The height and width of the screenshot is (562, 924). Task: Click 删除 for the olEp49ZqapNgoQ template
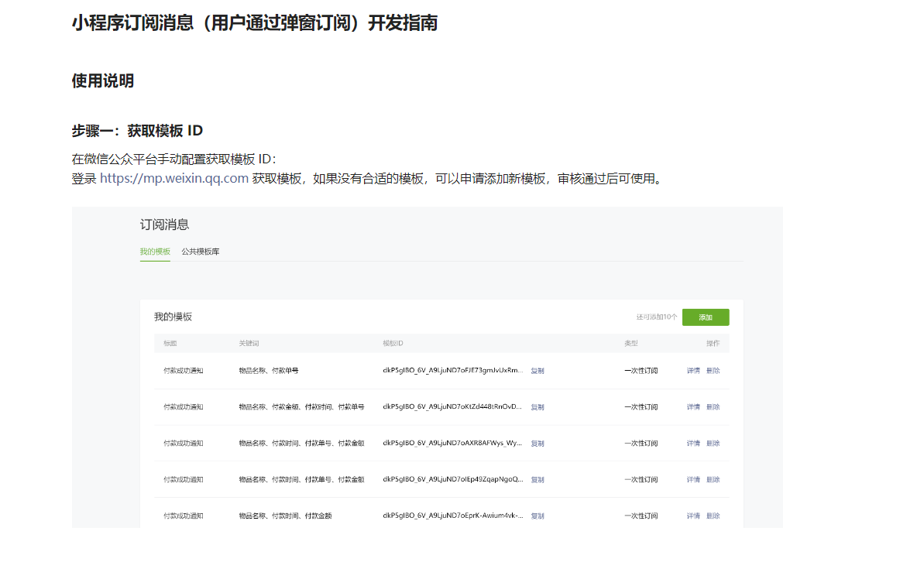[713, 479]
